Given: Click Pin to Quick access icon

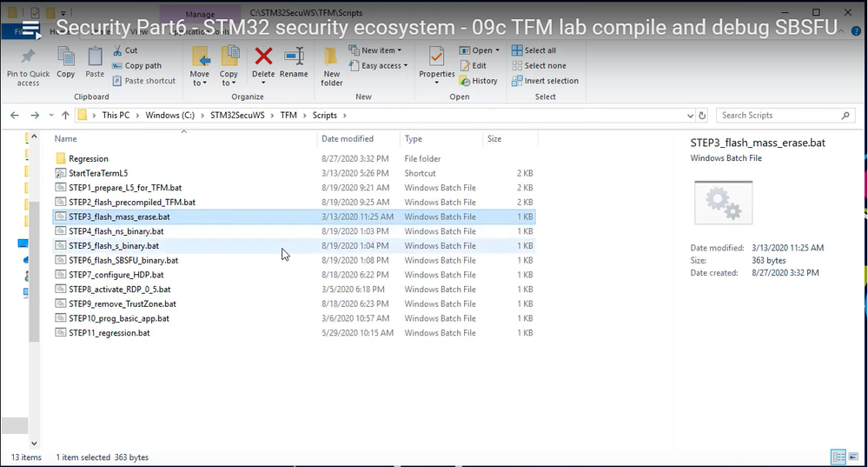Looking at the screenshot, I should click(x=28, y=57).
